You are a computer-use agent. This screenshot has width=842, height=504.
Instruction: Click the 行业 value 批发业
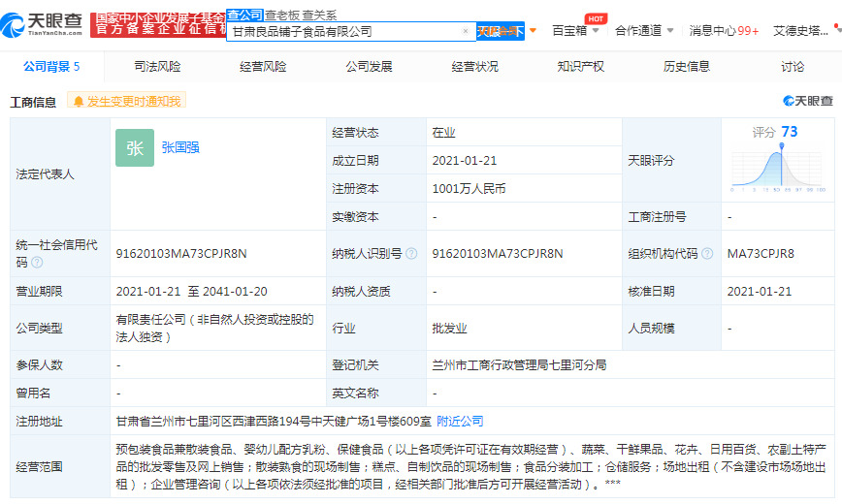tap(449, 328)
